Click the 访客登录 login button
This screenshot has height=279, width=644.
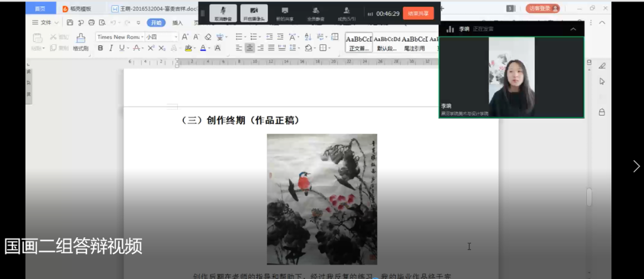(542, 8)
